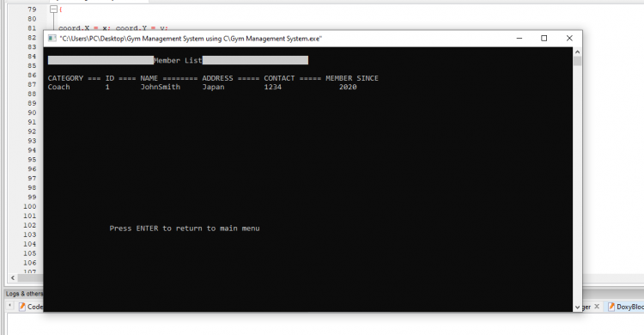The image size is (644, 335).
Task: Click the console scrollbar up arrow
Action: pyautogui.click(x=578, y=52)
